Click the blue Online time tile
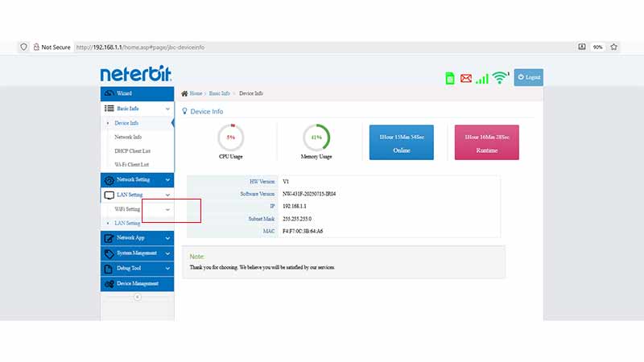The height and width of the screenshot is (362, 644). [401, 142]
